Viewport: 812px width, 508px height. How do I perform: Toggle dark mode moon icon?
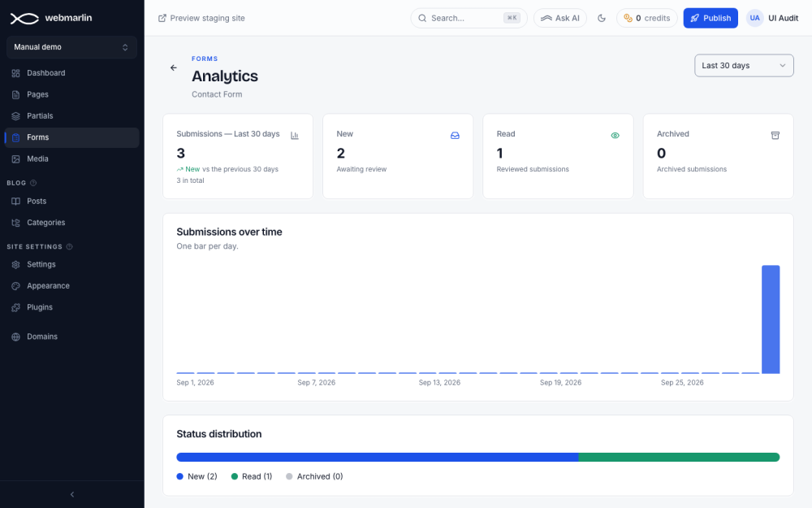[x=601, y=18]
